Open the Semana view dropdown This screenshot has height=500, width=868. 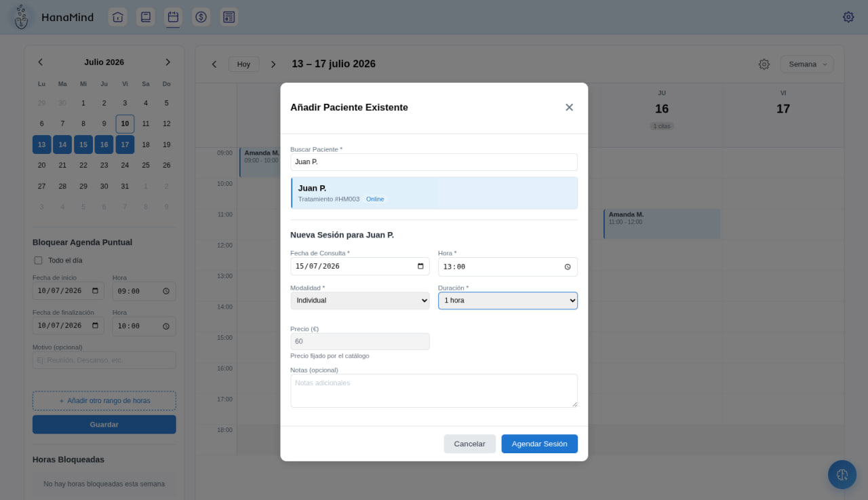(807, 64)
